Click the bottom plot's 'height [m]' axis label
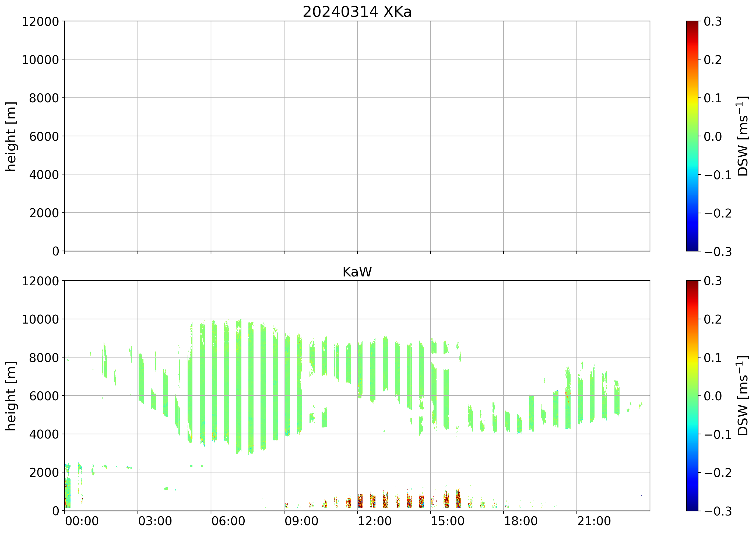Viewport: 756px width, 533px height. pyautogui.click(x=11, y=396)
